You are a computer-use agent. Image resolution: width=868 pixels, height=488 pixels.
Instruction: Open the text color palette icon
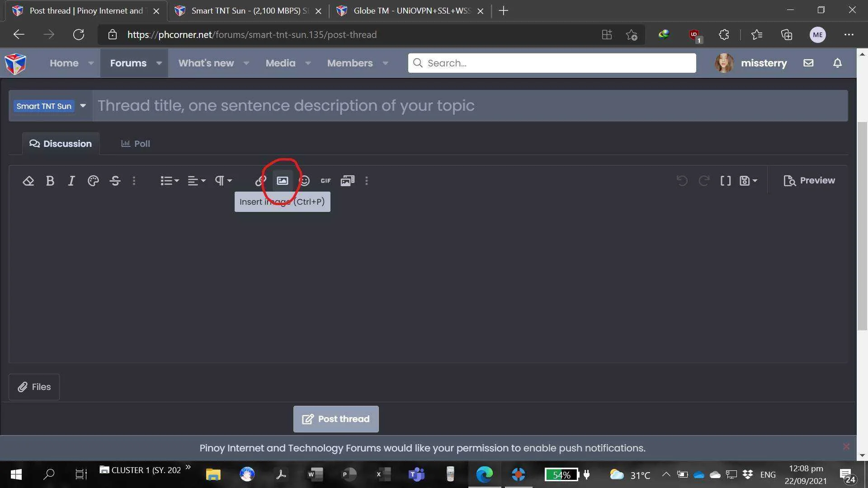(x=93, y=181)
